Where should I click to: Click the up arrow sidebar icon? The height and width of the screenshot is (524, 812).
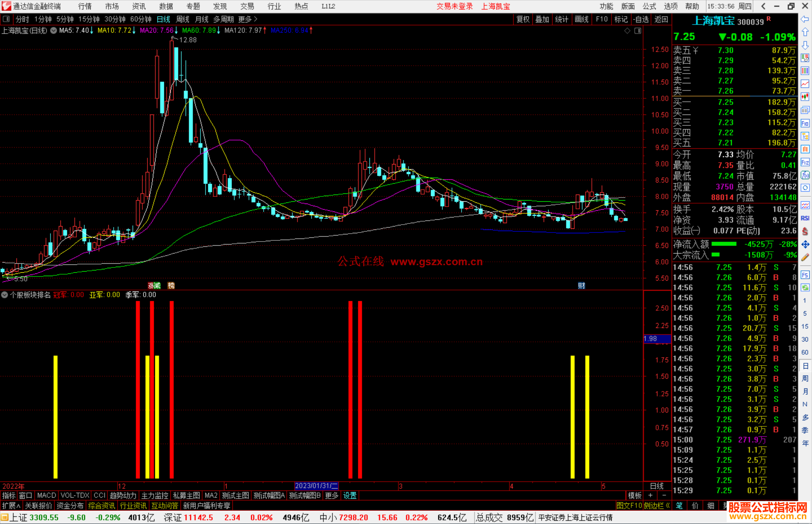pyautogui.click(x=805, y=32)
